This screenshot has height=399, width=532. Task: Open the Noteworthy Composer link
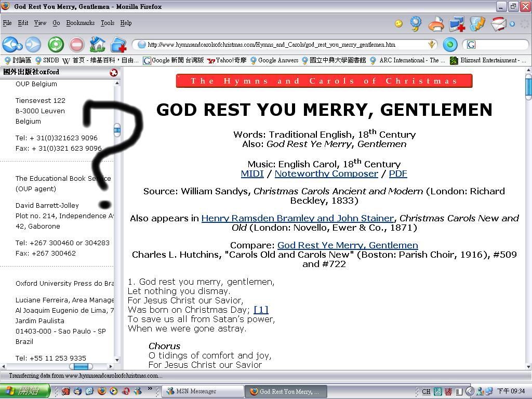(x=326, y=174)
